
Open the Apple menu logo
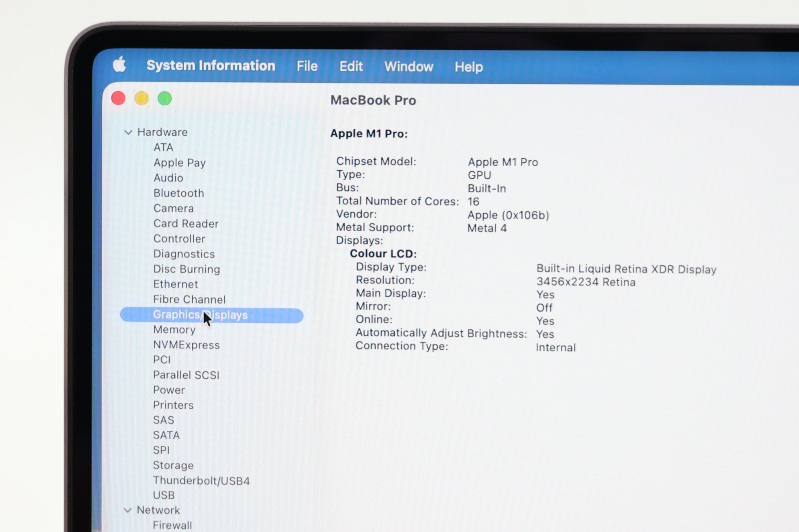tap(119, 65)
